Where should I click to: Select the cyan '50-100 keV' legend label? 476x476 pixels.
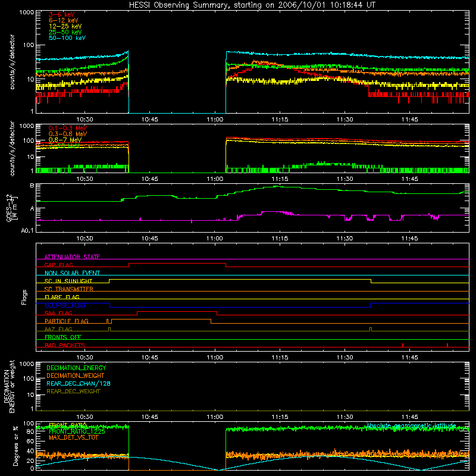pyautogui.click(x=67, y=38)
